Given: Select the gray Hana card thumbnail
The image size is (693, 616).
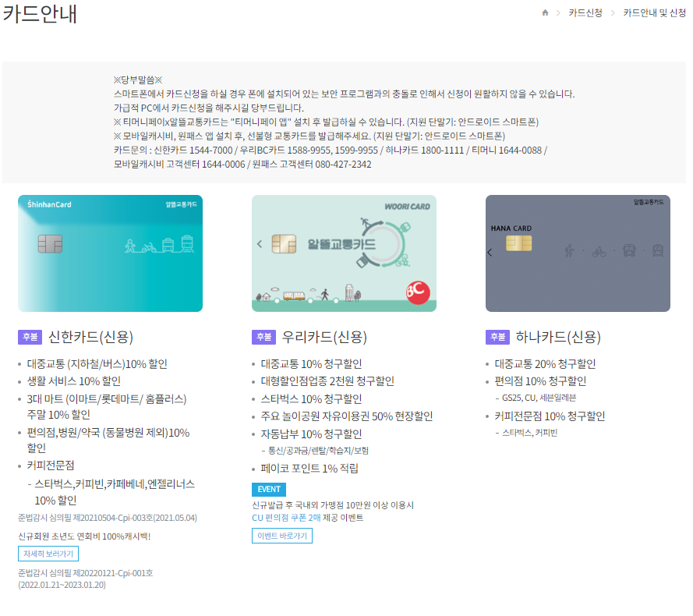Looking at the screenshot, I should click(578, 252).
